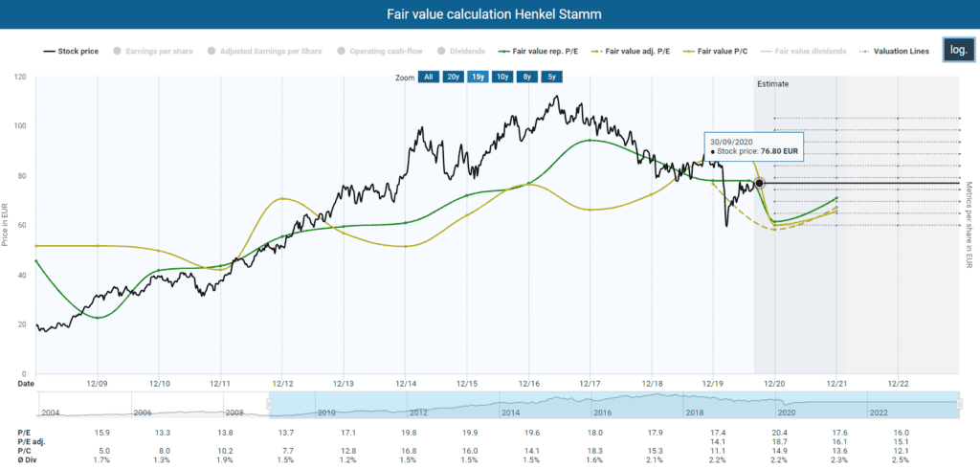Click the 2022 label in navigator
Viewport: 980px width, 468px height.
coord(880,413)
